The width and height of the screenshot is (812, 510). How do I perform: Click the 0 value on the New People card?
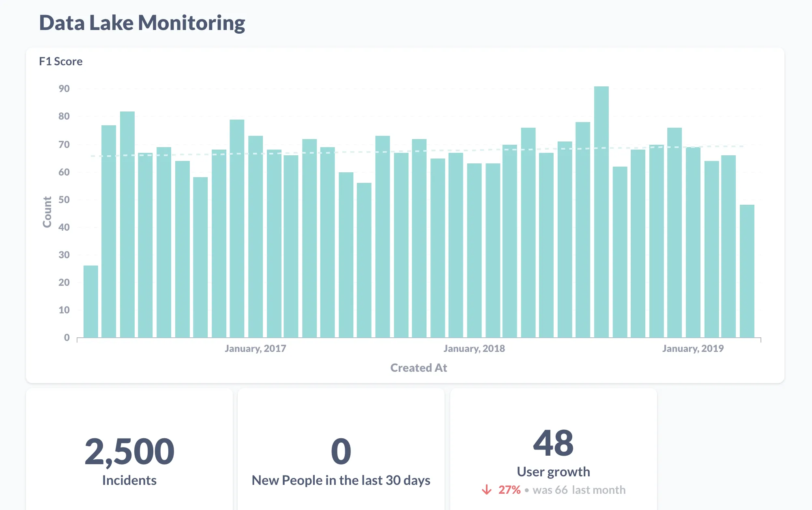pos(341,451)
